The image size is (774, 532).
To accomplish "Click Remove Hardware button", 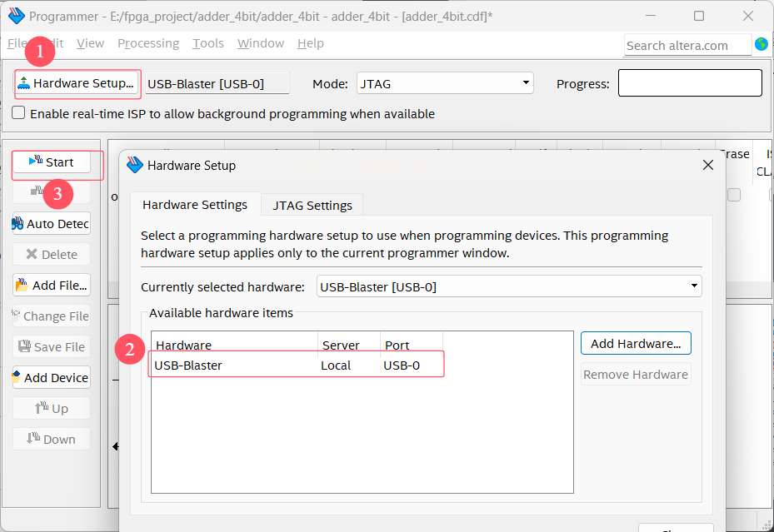I will pos(636,374).
